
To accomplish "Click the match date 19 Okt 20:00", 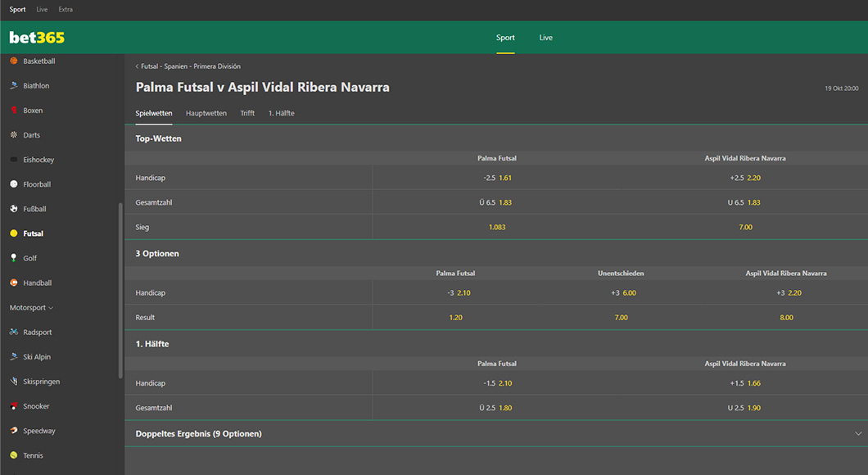I will click(842, 88).
